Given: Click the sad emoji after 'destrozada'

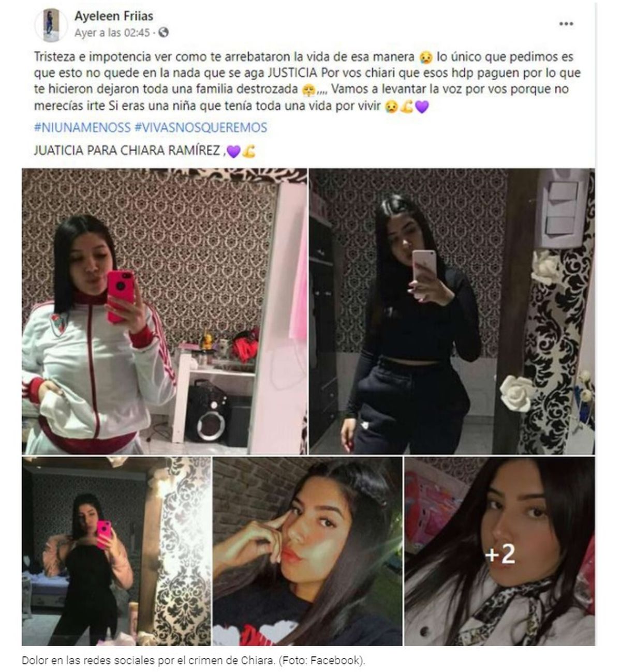Looking at the screenshot, I should [308, 89].
